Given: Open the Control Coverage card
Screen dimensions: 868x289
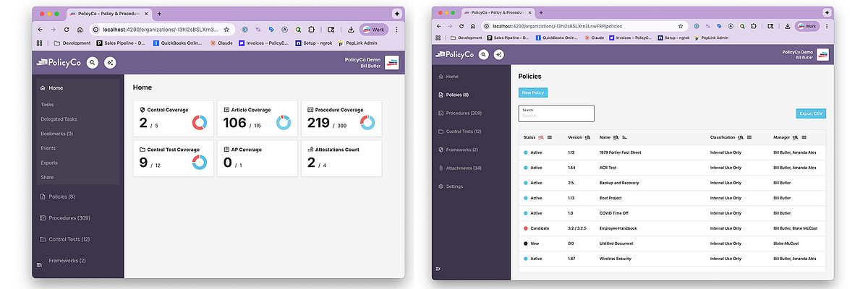Looking at the screenshot, I should (174, 117).
